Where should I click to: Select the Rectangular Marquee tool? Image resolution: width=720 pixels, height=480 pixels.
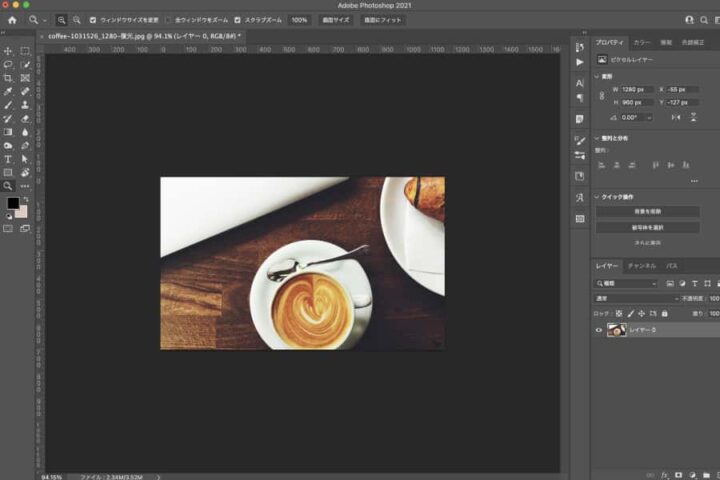tap(25, 51)
